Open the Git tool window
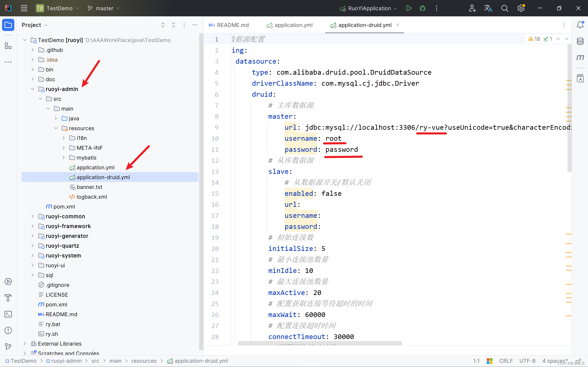Image resolution: width=588 pixels, height=367 pixels. [8, 347]
